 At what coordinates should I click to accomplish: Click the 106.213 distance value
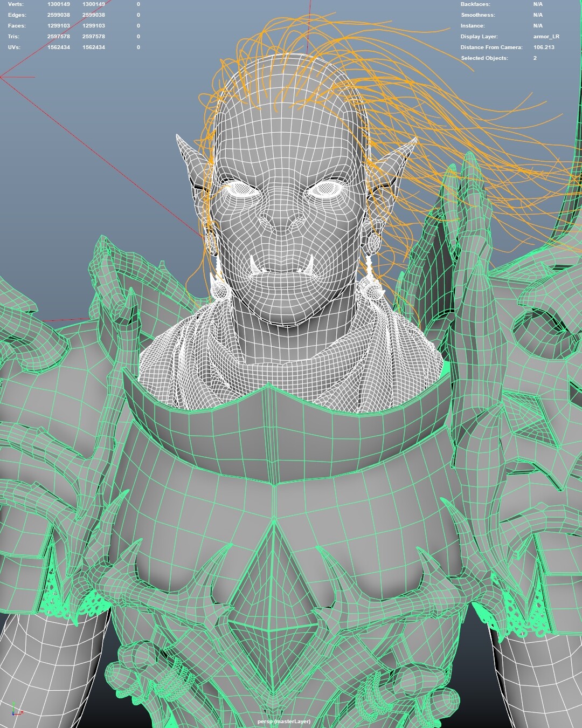[x=544, y=47]
